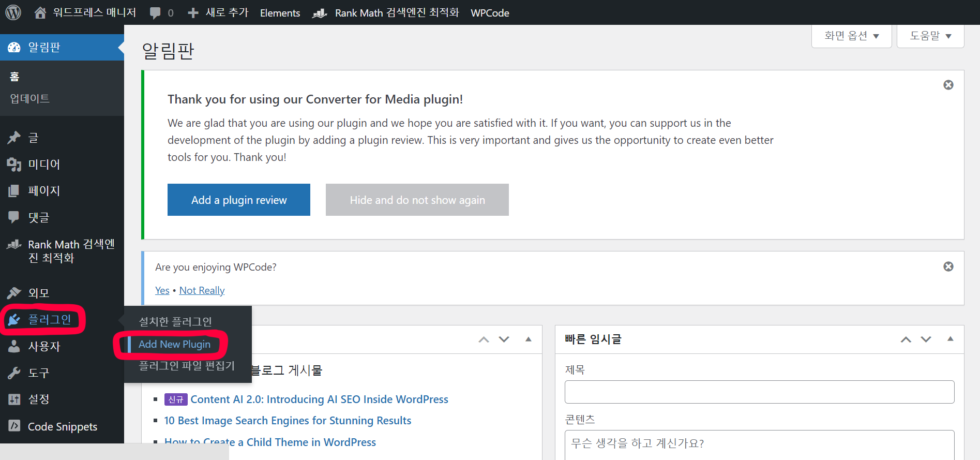
Task: Open 워드프레스 매니저 site menu
Action: [x=94, y=12]
